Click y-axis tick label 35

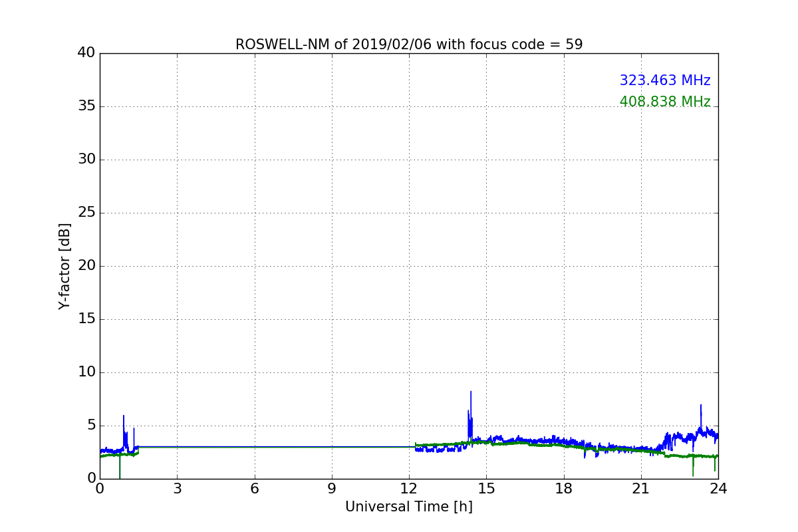(x=86, y=106)
